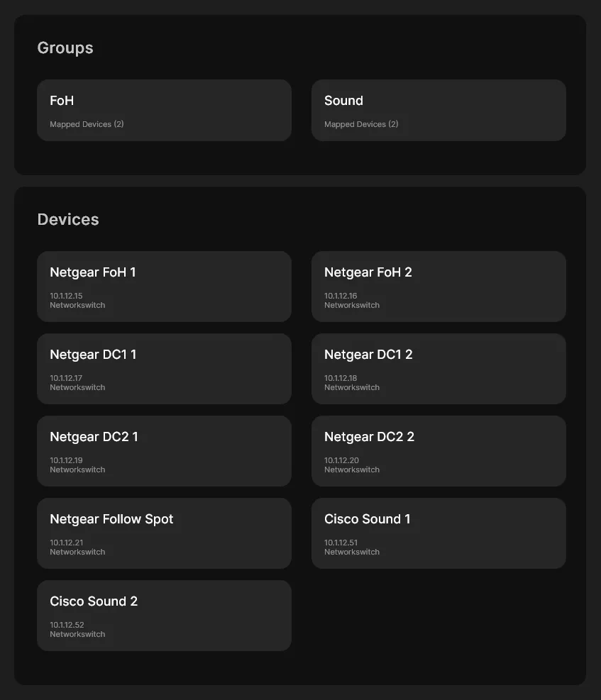Open the FoH group card

pyautogui.click(x=164, y=110)
